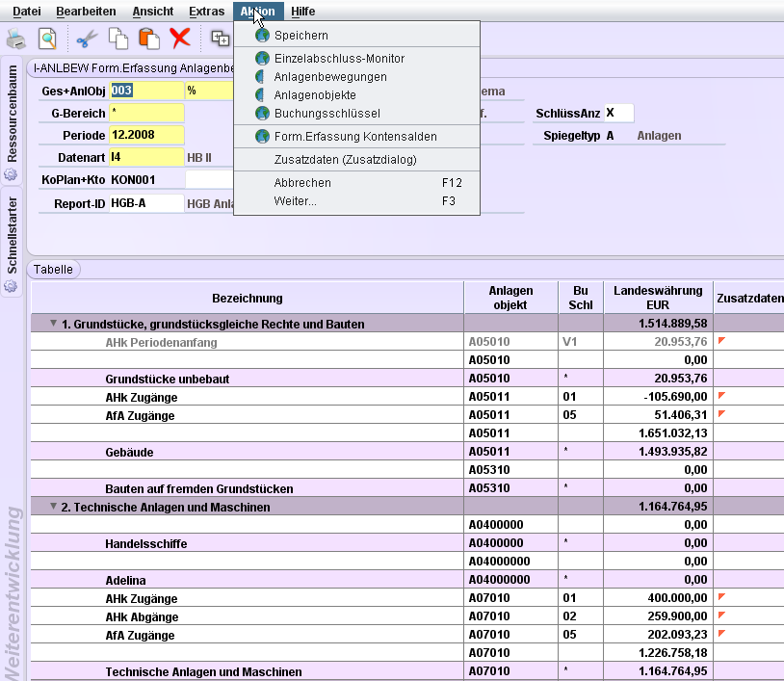This screenshot has width=784, height=681.
Task: Click the printer toolbar icon
Action: tap(16, 39)
